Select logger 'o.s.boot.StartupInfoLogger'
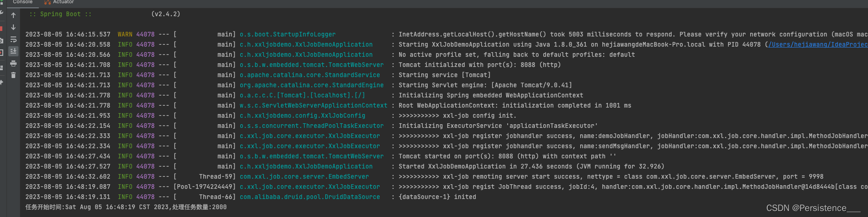Screen dimensions: 868x217 coord(288,34)
